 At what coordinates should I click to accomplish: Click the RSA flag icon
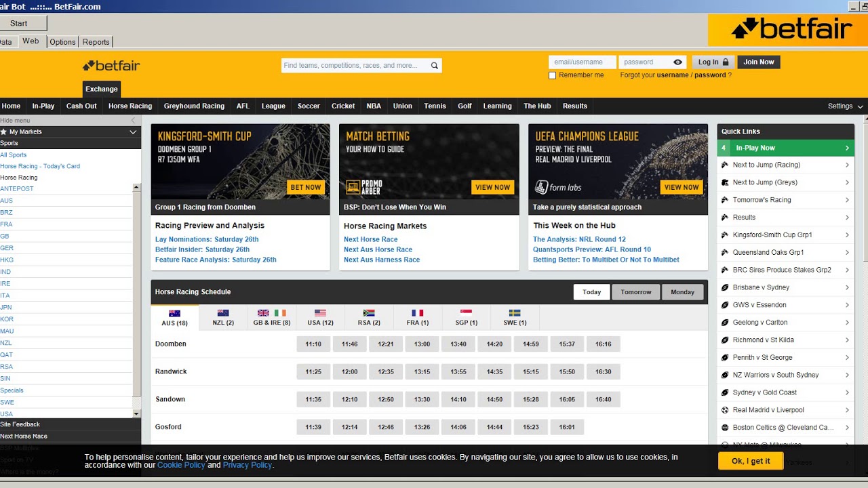(x=369, y=313)
